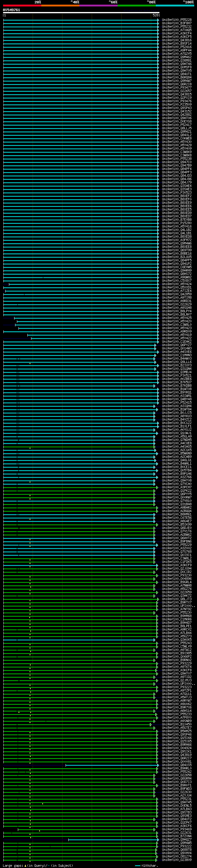Select entry UniRef100_Q3MBJ4

click(176, 372)
